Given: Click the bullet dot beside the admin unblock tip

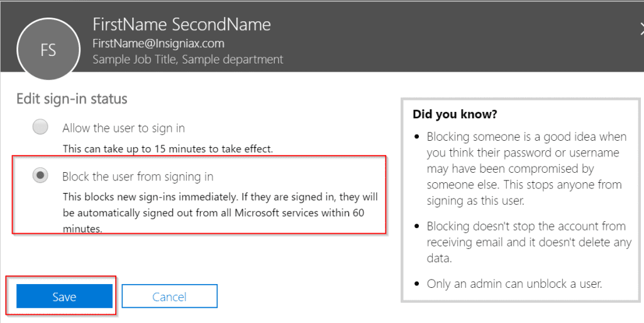Looking at the screenshot, I should (418, 283).
